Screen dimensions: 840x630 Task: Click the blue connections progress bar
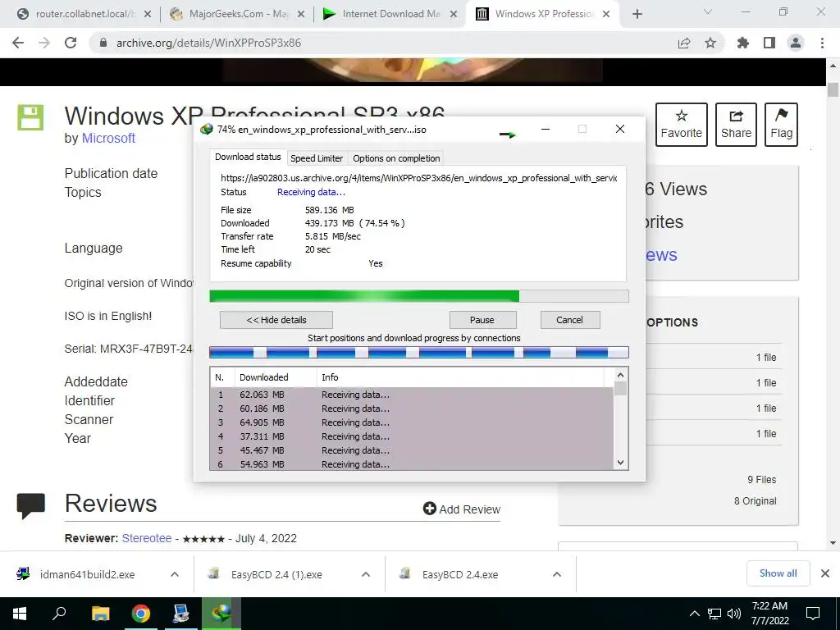pyautogui.click(x=419, y=353)
